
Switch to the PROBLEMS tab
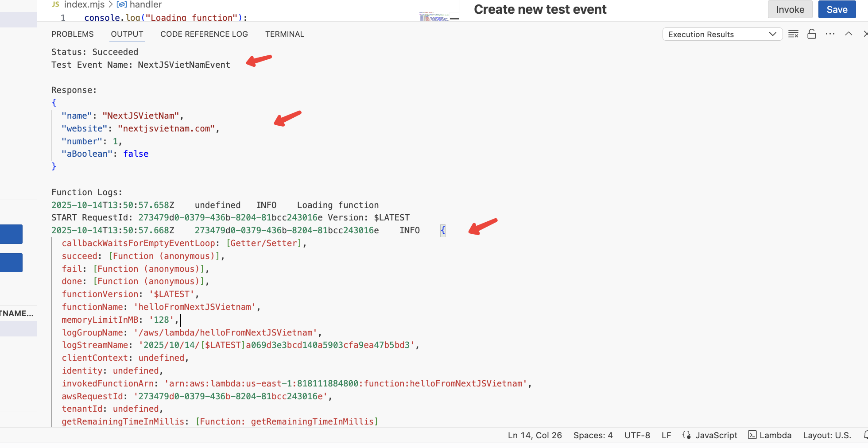click(x=73, y=34)
